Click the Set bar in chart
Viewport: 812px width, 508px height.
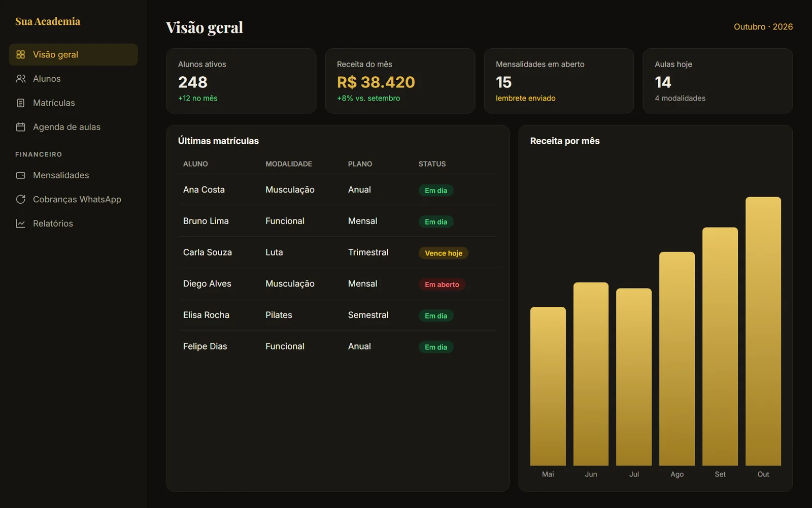(x=720, y=346)
